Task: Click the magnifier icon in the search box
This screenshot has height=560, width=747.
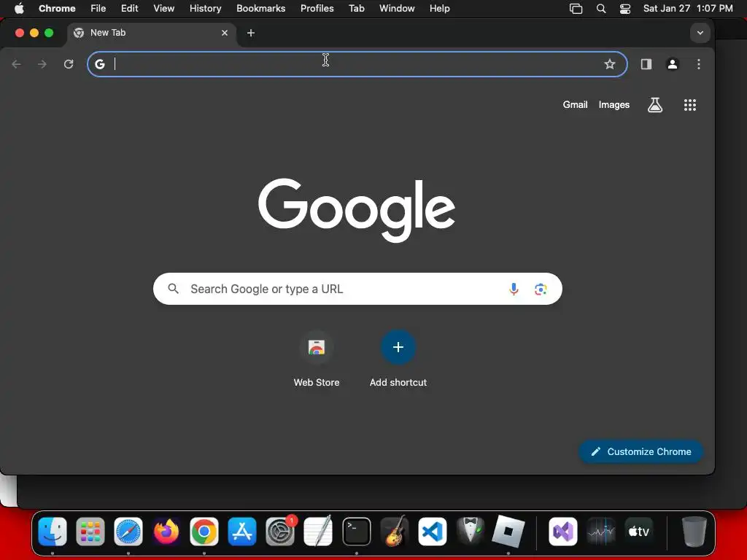Action: click(174, 289)
